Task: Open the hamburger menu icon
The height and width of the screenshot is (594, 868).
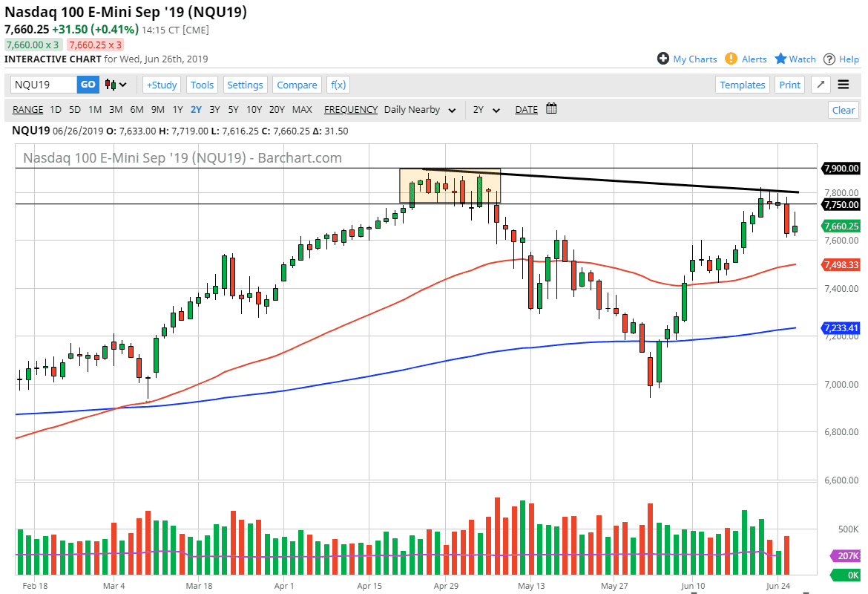Action: click(844, 85)
